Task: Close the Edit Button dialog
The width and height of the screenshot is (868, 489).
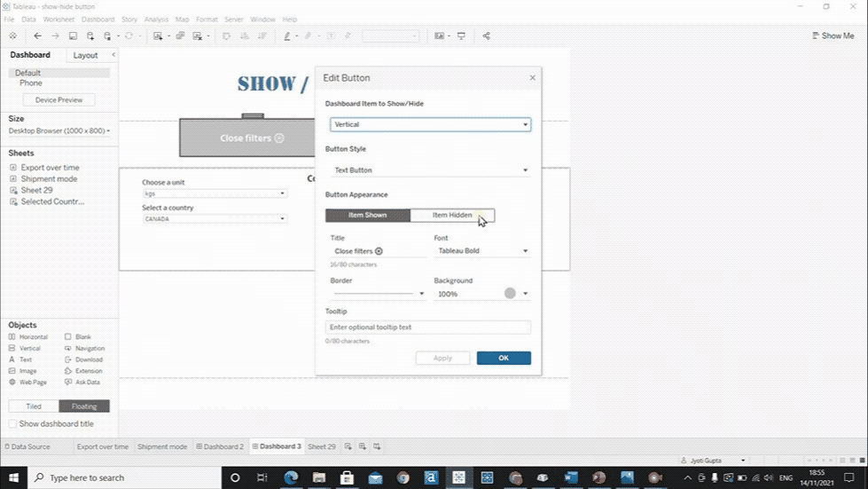Action: tap(532, 78)
